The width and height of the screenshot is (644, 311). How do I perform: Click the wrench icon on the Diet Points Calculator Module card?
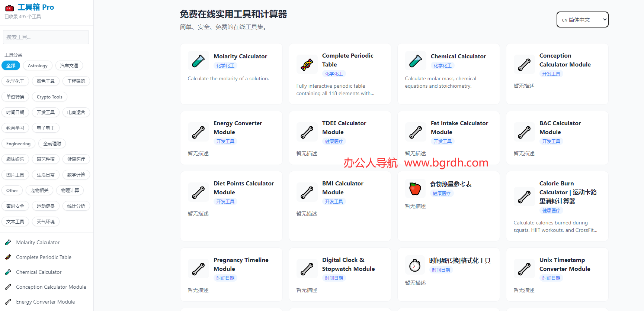click(x=198, y=192)
